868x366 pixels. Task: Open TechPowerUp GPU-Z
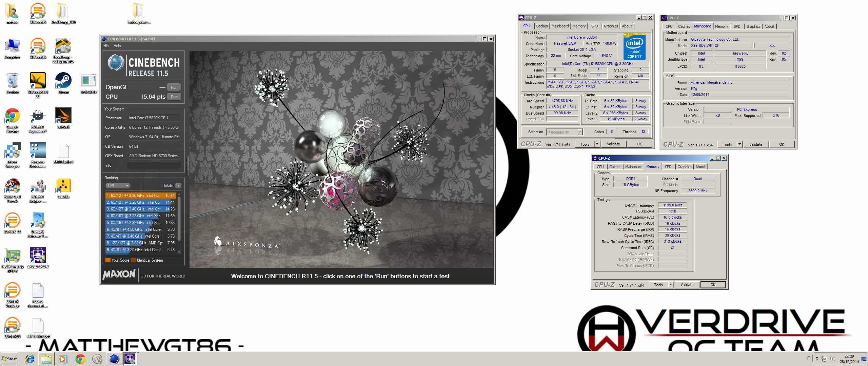(12, 260)
